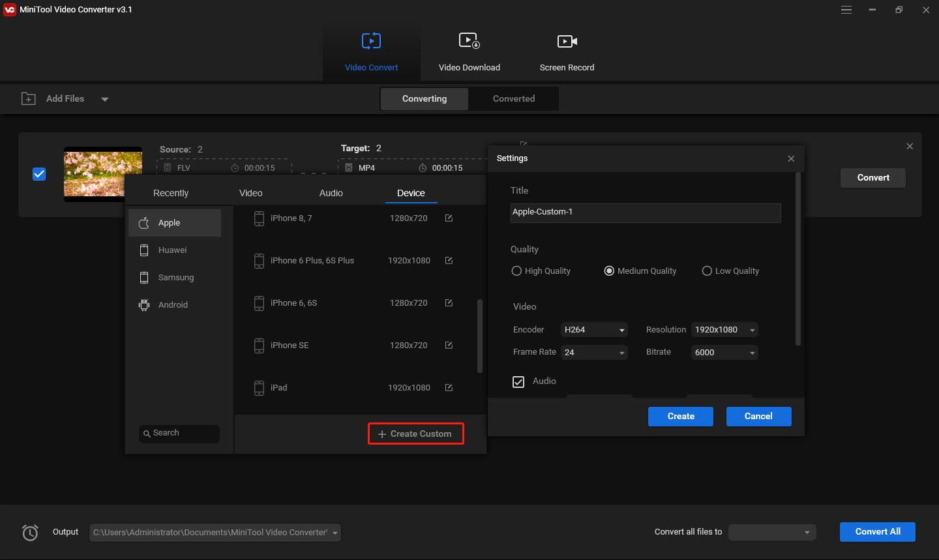Expand the Add Files dropdown arrow
This screenshot has height=560, width=939.
click(x=105, y=99)
